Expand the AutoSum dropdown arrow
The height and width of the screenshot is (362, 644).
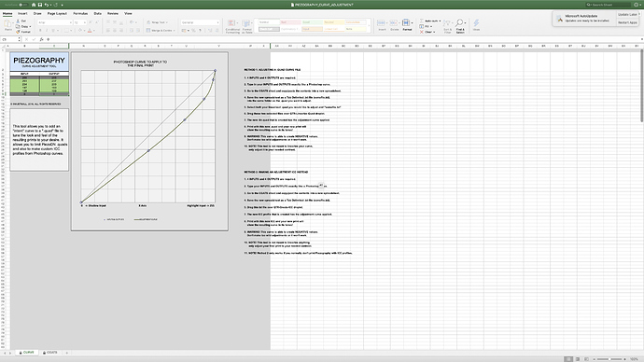440,21
